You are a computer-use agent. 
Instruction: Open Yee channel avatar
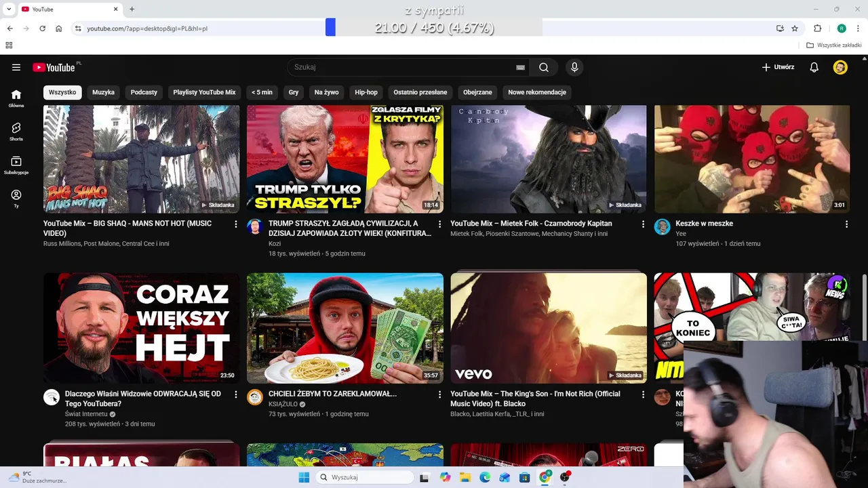[662, 226]
